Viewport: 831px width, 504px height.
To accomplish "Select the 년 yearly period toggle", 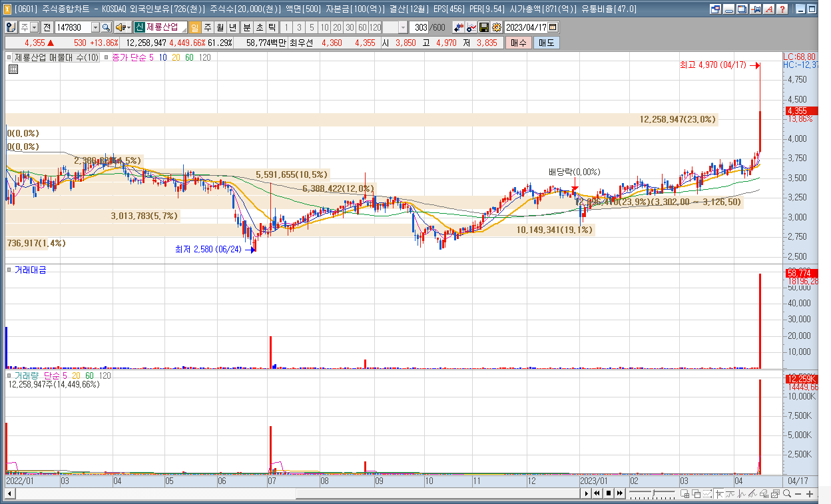I will [x=233, y=27].
